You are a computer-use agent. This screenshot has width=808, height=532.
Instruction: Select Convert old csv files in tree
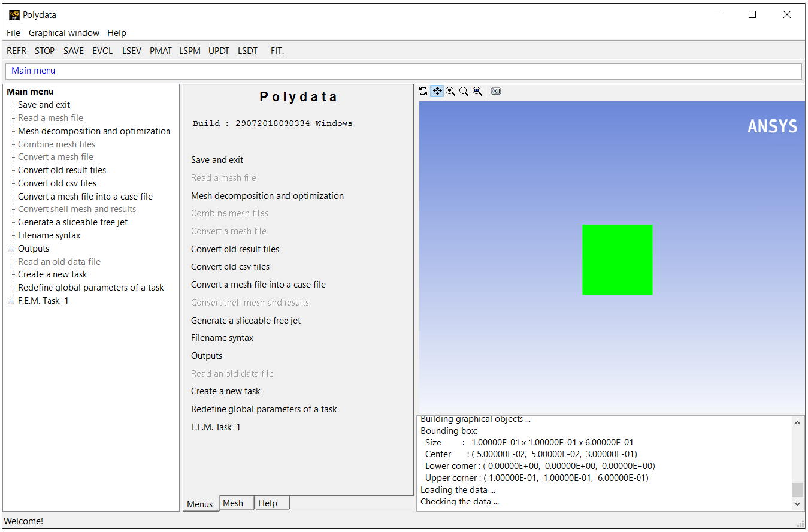(57, 183)
